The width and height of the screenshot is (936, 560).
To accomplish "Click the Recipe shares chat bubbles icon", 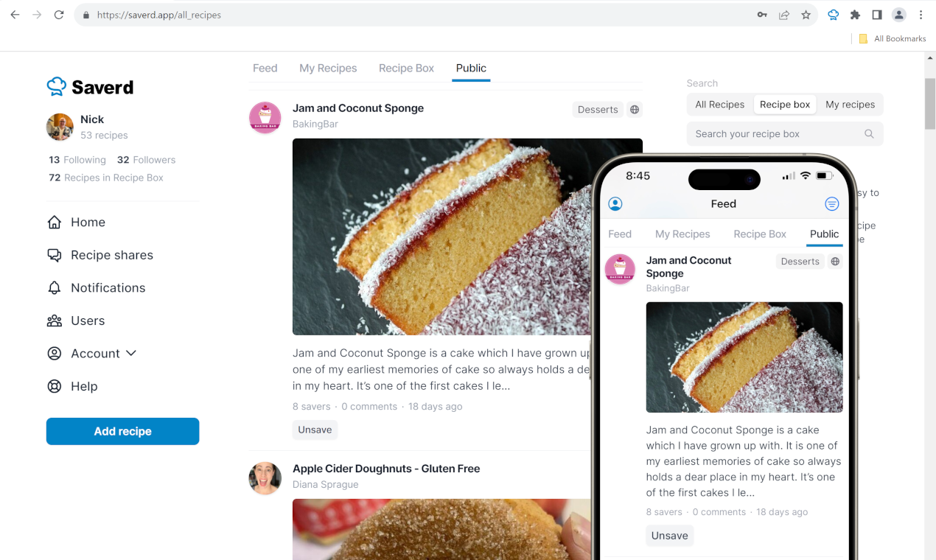I will point(55,255).
